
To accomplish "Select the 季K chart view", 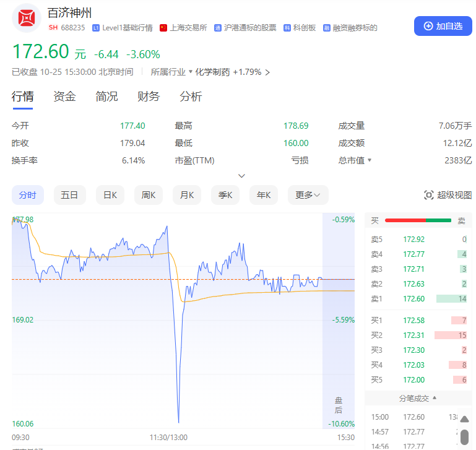I will point(225,195).
